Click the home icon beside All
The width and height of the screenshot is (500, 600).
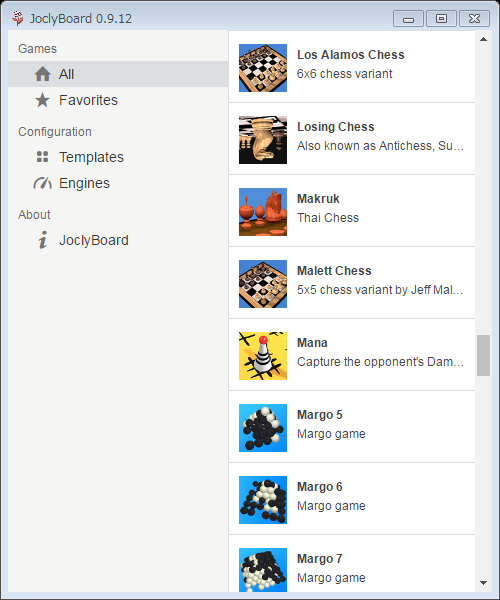42,74
